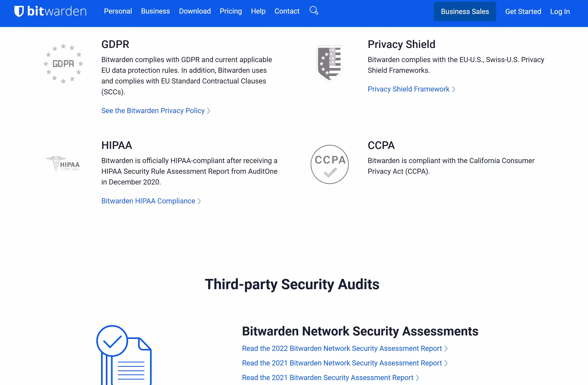
Task: Open the Download menu
Action: pyautogui.click(x=195, y=11)
